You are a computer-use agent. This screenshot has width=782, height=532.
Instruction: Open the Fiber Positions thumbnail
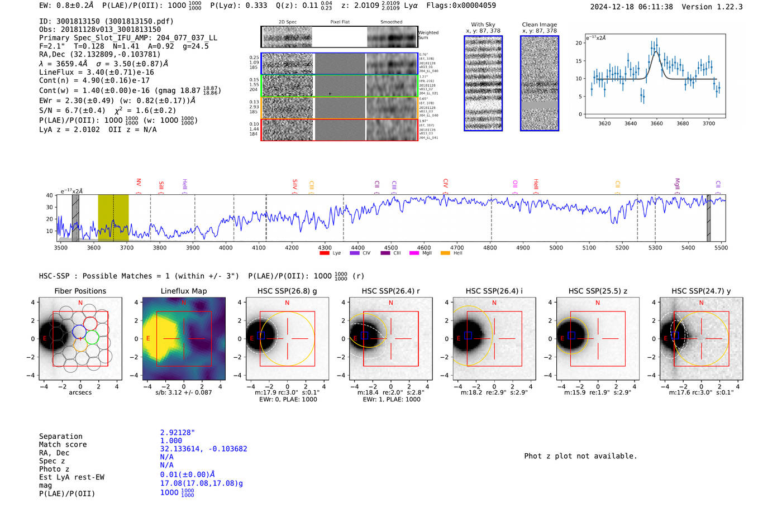click(x=80, y=339)
